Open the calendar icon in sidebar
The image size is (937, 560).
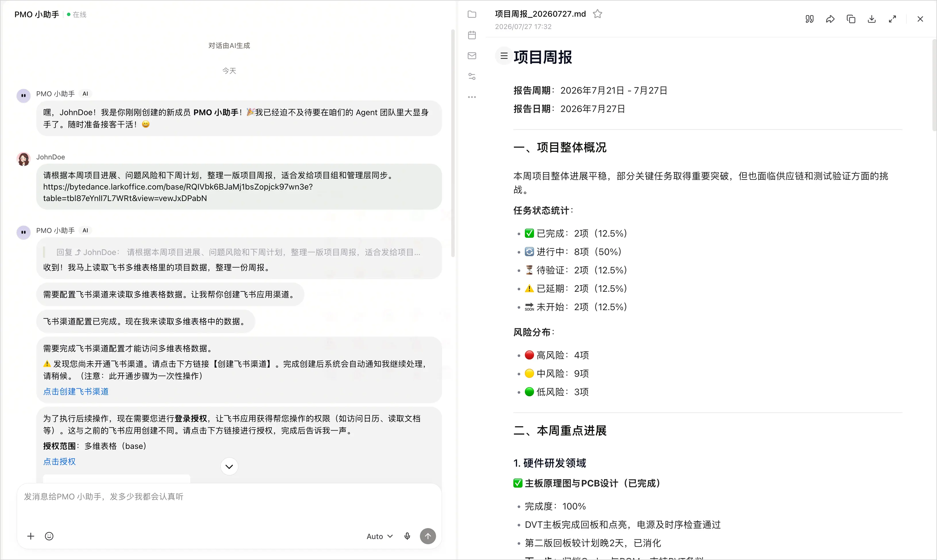472,35
